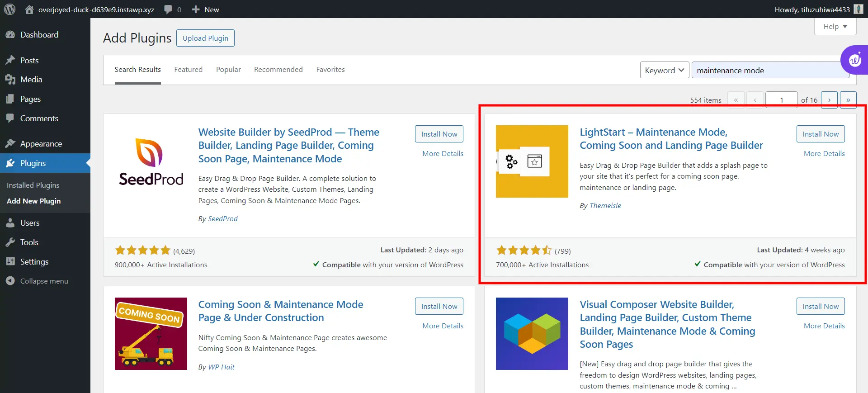Open More Details for SeedProd plugin
This screenshot has width=868, height=393.
pos(443,153)
